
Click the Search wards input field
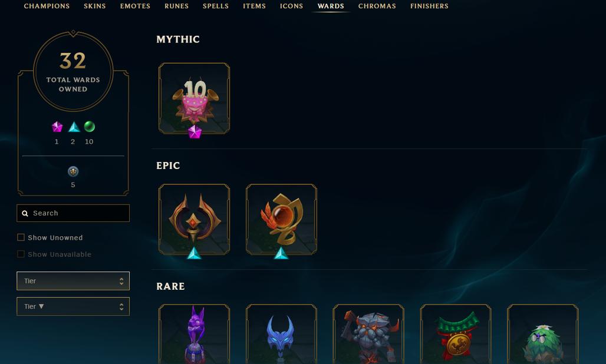(73, 213)
